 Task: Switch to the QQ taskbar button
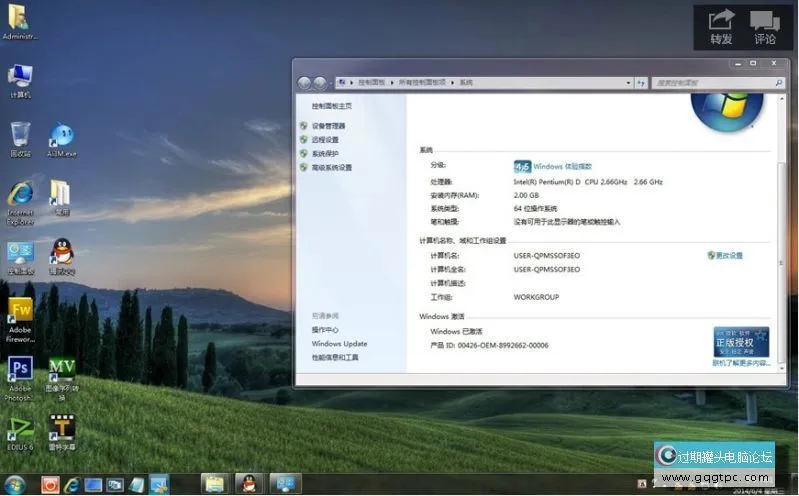[x=249, y=484]
